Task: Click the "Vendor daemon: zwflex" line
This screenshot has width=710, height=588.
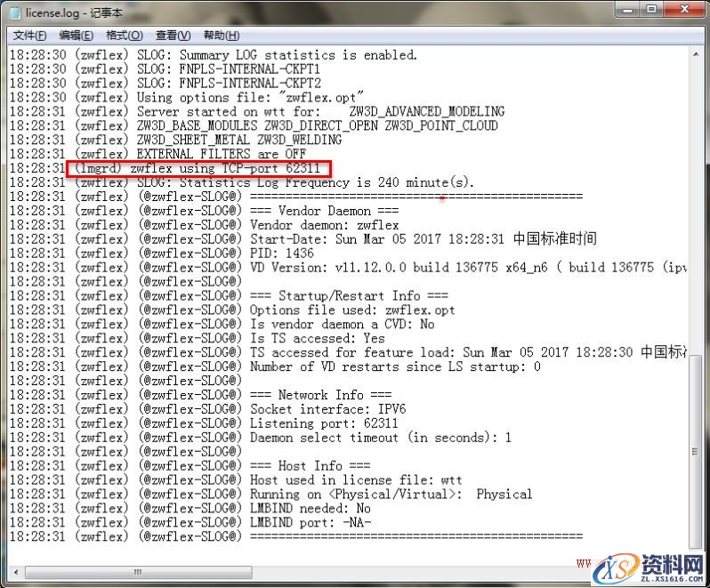Action: (324, 225)
